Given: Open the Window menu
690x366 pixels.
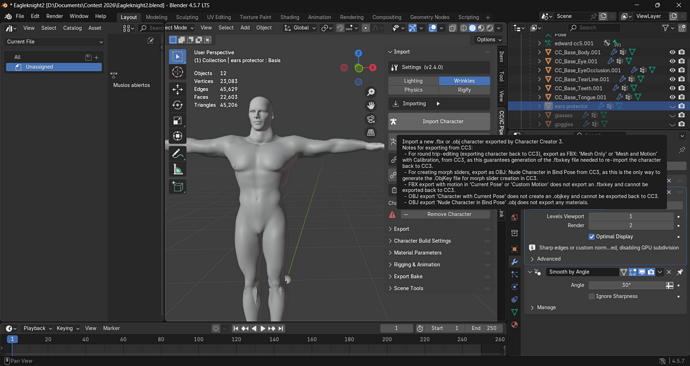Looking at the screenshot, I should click(x=79, y=16).
